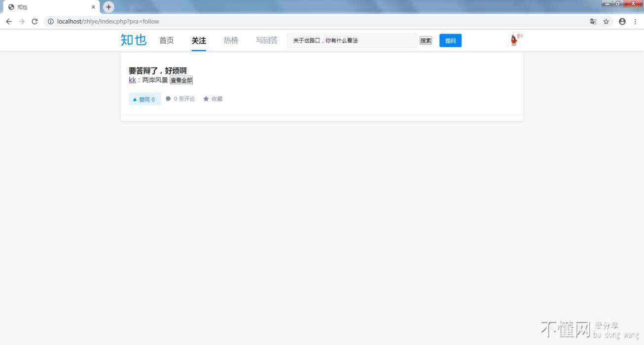Open the Chrome three-dot menu

tap(635, 21)
